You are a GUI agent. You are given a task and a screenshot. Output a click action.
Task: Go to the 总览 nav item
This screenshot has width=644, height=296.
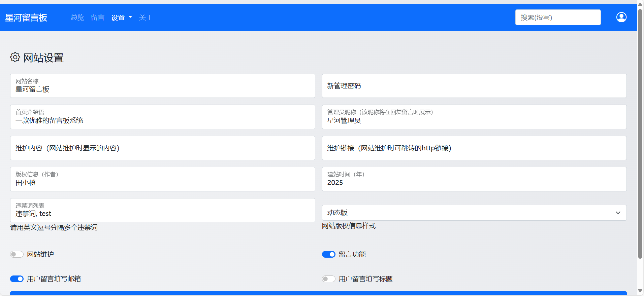click(x=77, y=17)
